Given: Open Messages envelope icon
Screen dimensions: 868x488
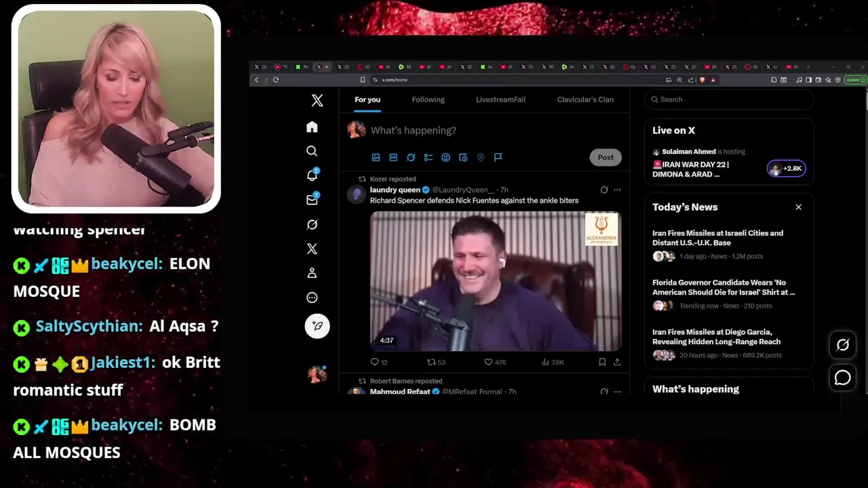Looking at the screenshot, I should click(312, 200).
